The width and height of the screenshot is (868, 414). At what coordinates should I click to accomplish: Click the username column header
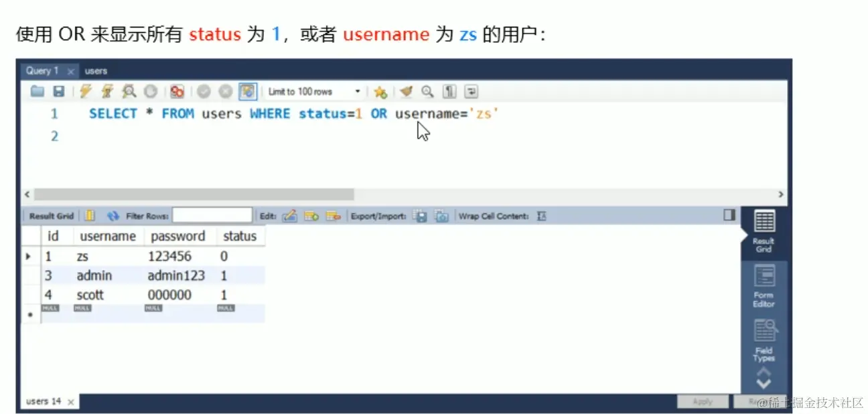click(108, 236)
